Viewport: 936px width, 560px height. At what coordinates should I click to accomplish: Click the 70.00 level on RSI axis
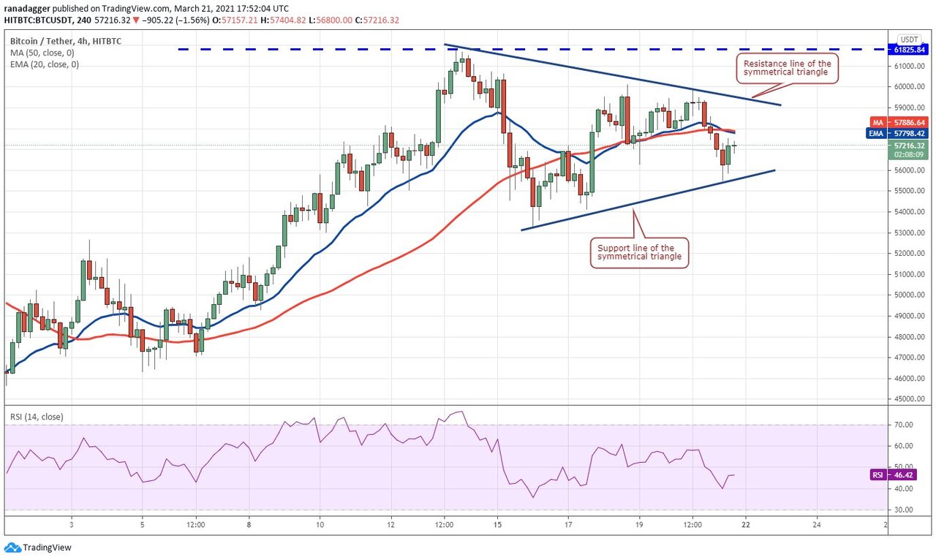(905, 425)
